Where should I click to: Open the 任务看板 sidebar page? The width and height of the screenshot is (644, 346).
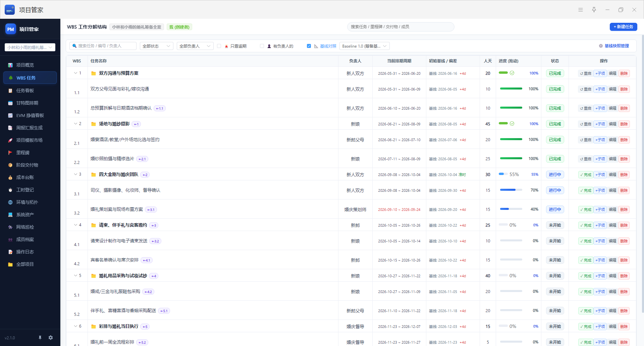pos(30,91)
